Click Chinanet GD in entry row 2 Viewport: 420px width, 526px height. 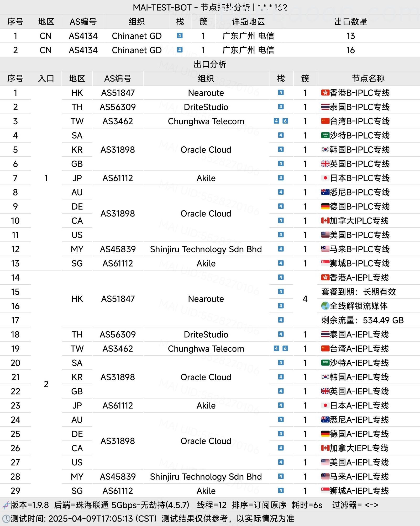[136, 50]
